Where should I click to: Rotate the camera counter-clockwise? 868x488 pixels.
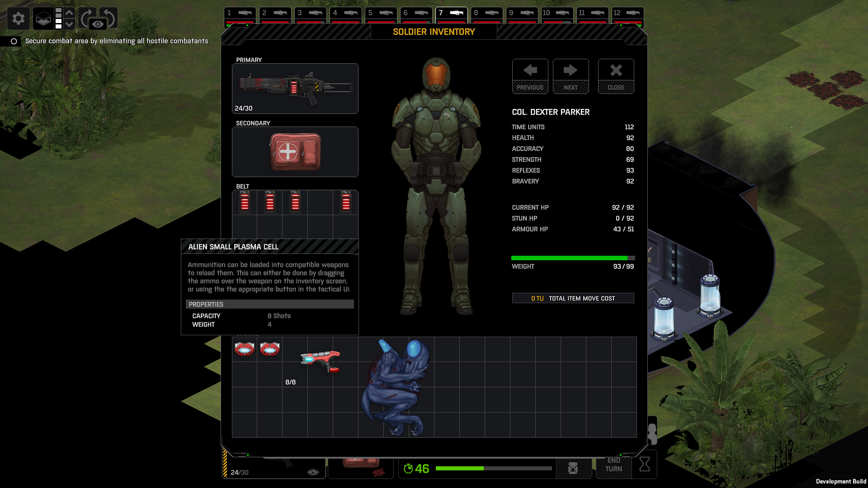[109, 17]
